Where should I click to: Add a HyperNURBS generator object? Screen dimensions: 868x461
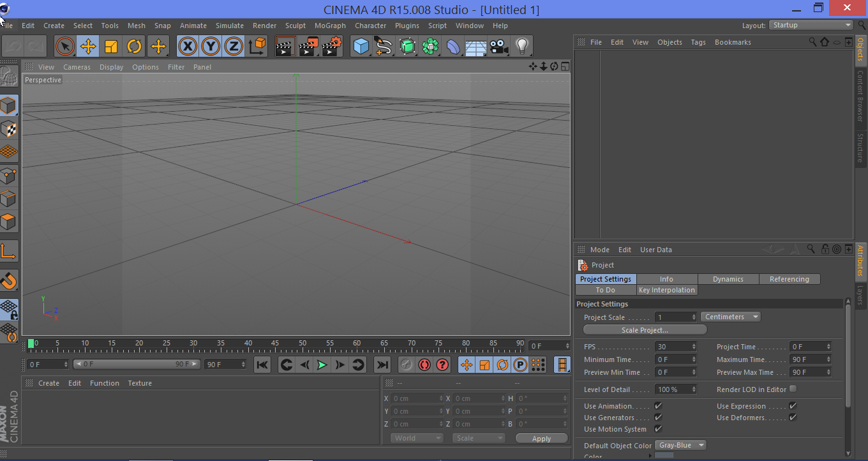tap(407, 46)
